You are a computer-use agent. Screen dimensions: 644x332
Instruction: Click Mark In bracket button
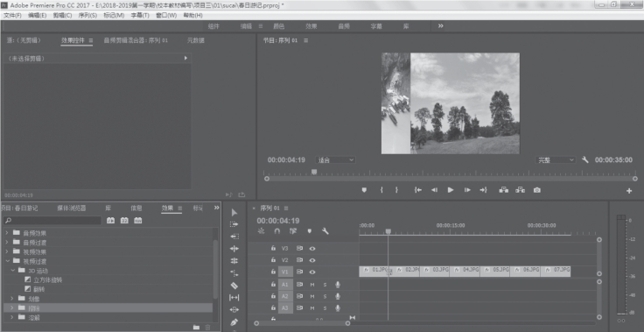click(x=381, y=190)
